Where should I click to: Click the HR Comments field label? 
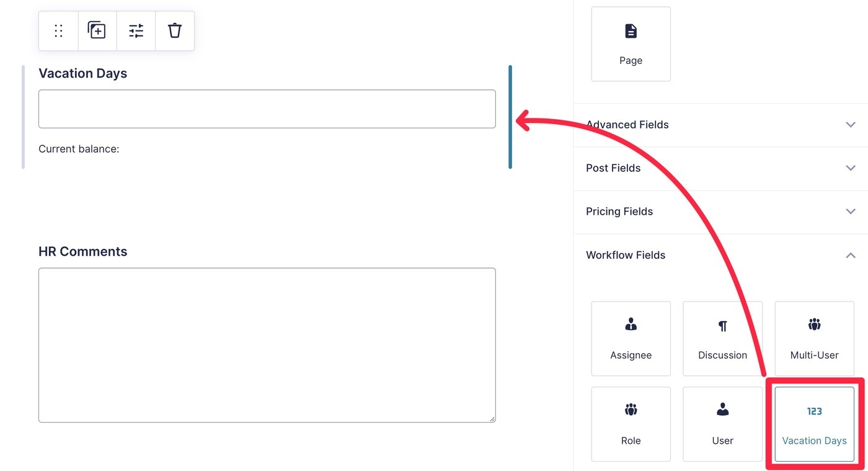82,251
